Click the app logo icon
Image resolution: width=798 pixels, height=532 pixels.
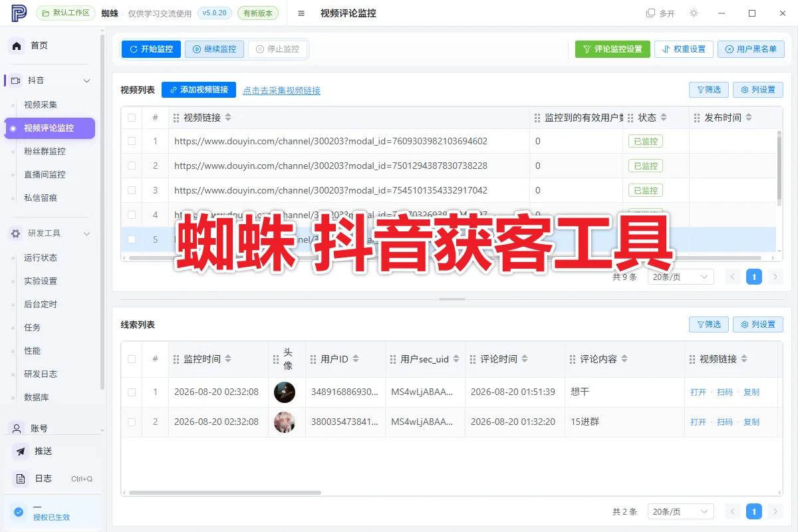point(19,13)
